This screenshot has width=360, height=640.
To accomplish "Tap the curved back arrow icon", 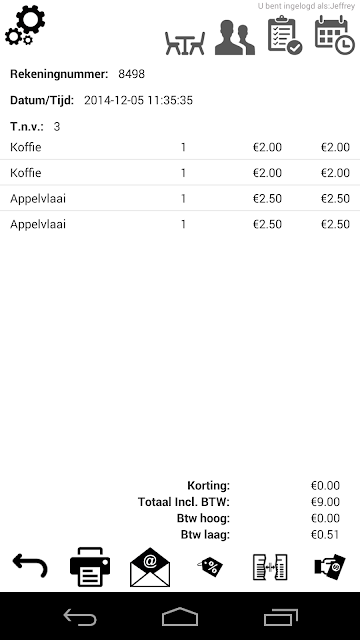I will (x=30, y=566).
